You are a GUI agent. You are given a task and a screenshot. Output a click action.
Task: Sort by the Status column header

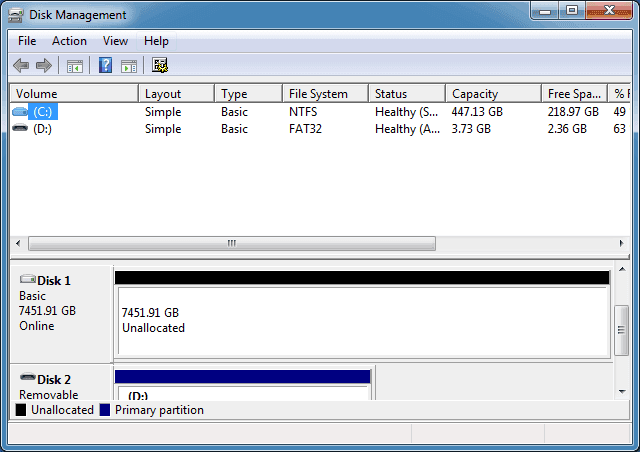pos(407,94)
